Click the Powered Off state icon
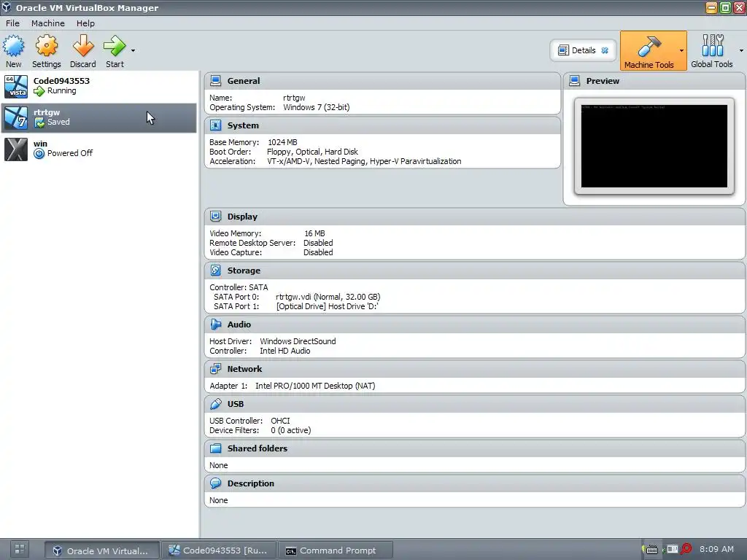Viewport: 747px width, 560px height. click(39, 153)
